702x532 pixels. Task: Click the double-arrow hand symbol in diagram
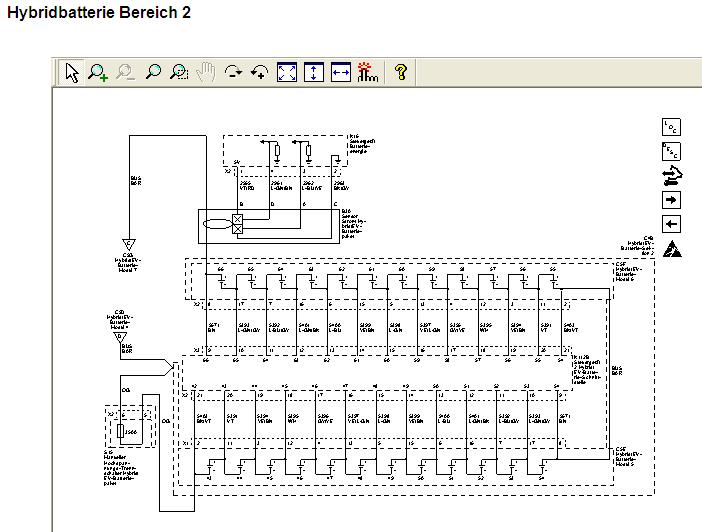(x=672, y=176)
